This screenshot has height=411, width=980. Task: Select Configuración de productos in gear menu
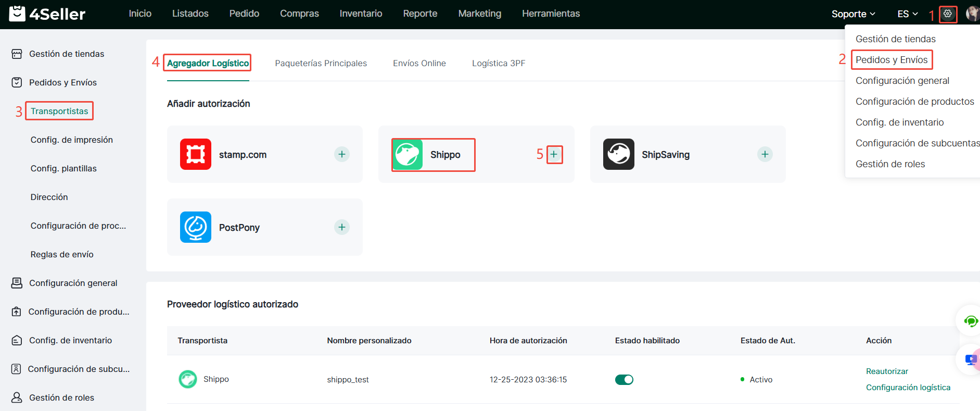pyautogui.click(x=914, y=102)
